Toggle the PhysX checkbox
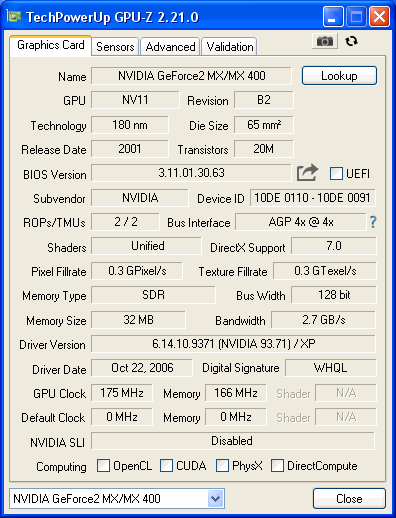Viewport: 396px width, 518px height. [x=222, y=466]
